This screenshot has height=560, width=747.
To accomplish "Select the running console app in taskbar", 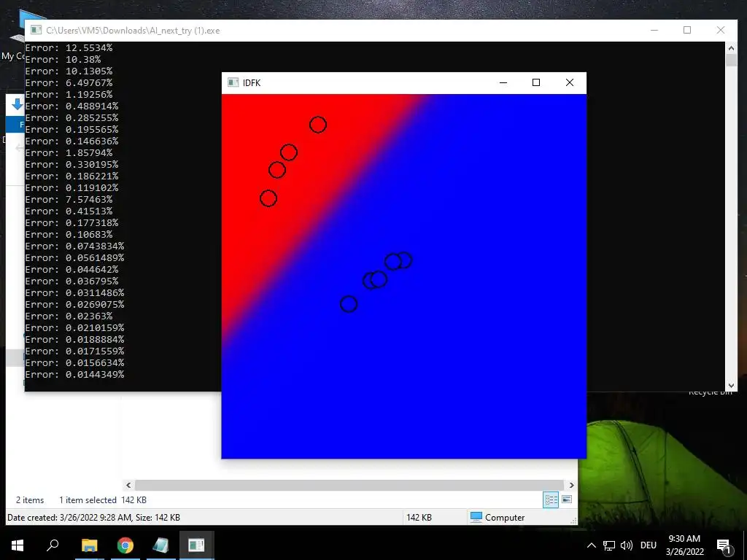I will [x=196, y=545].
